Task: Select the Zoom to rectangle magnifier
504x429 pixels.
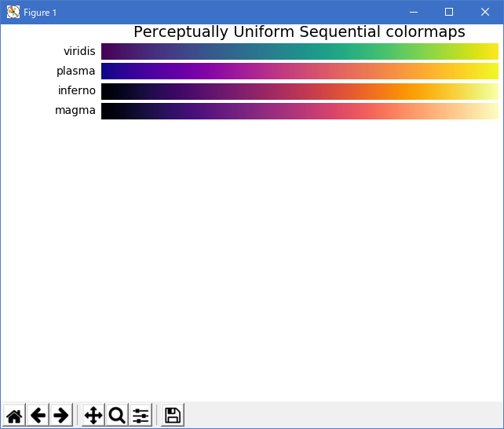Action: point(117,415)
